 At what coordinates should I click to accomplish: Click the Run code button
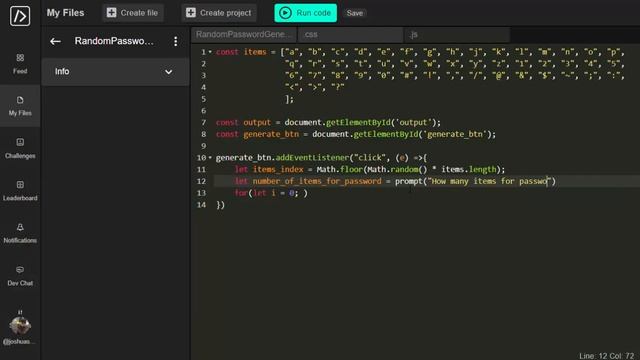click(x=306, y=13)
